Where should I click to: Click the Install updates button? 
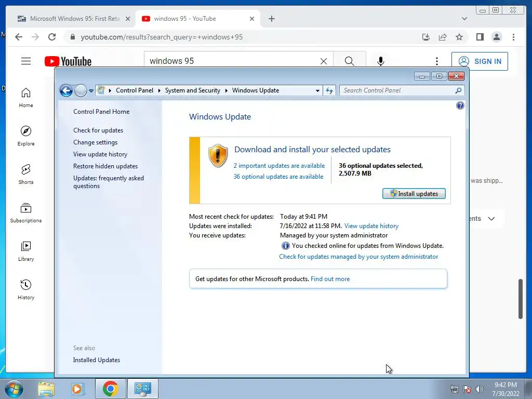tap(414, 194)
